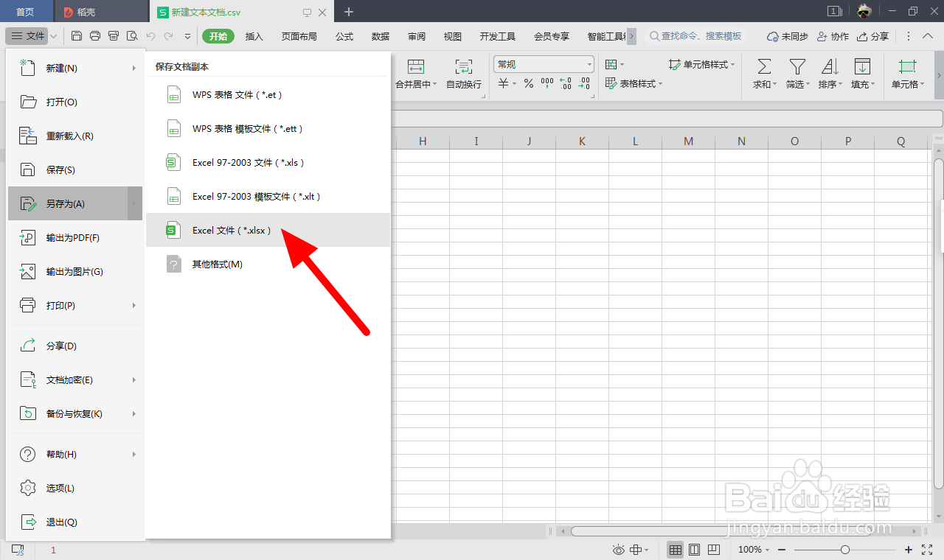The width and height of the screenshot is (944, 560).
Task: Save copy as Excel 97-2003 文件 (*.xls)
Action: point(268,163)
